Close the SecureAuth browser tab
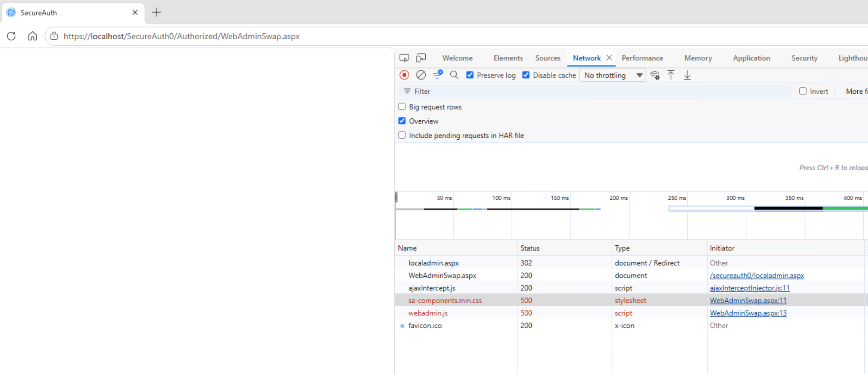Viewport: 868px width, 374px height. (x=135, y=12)
